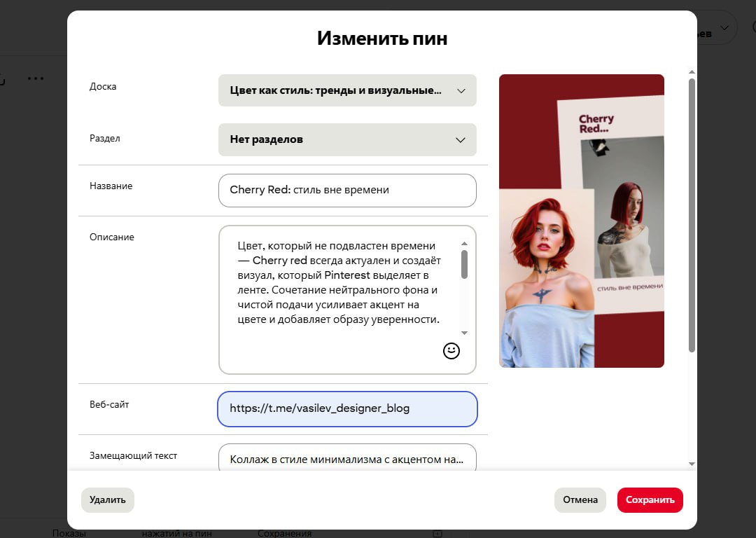Open the board dropdown "Цвет как стиль"
The width and height of the screenshot is (756, 538).
pos(347,90)
